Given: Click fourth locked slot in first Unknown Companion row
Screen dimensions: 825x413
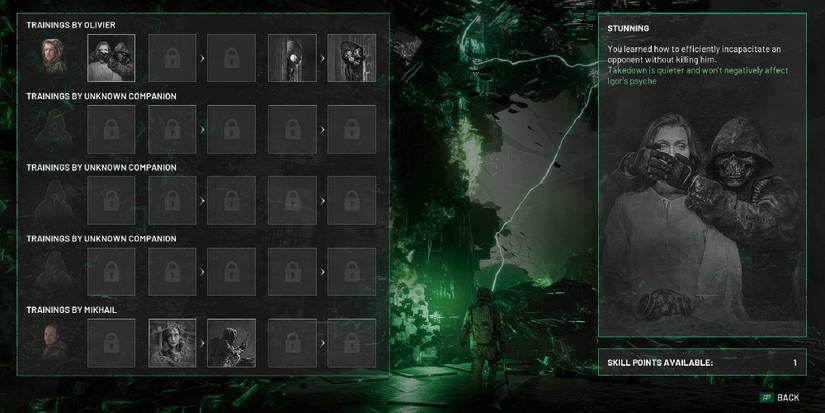Looking at the screenshot, I should (293, 129).
